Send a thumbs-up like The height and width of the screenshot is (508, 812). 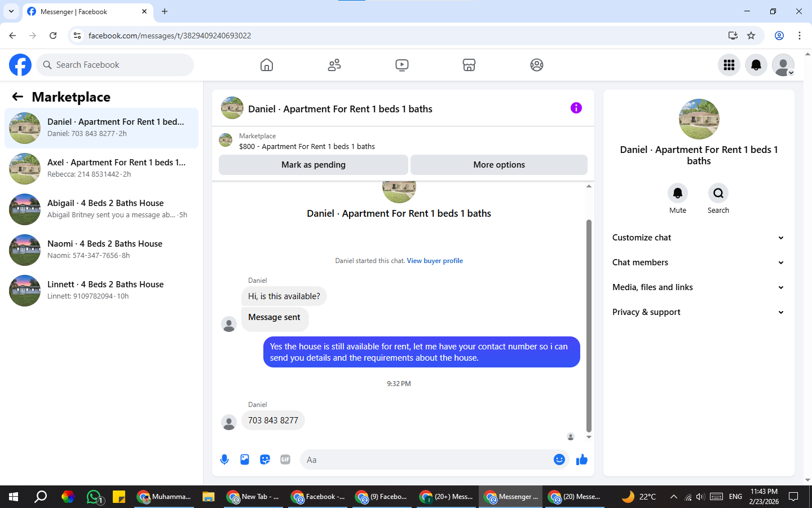tap(582, 459)
